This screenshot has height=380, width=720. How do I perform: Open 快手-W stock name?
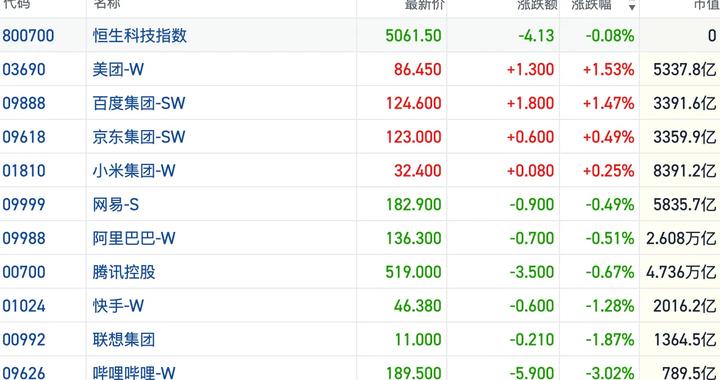[x=118, y=306]
